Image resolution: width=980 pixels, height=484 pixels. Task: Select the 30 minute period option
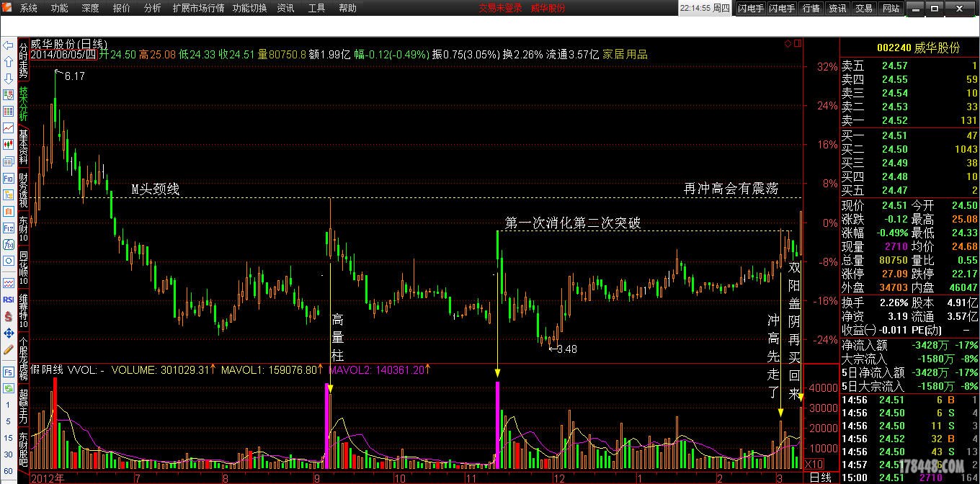point(8,454)
